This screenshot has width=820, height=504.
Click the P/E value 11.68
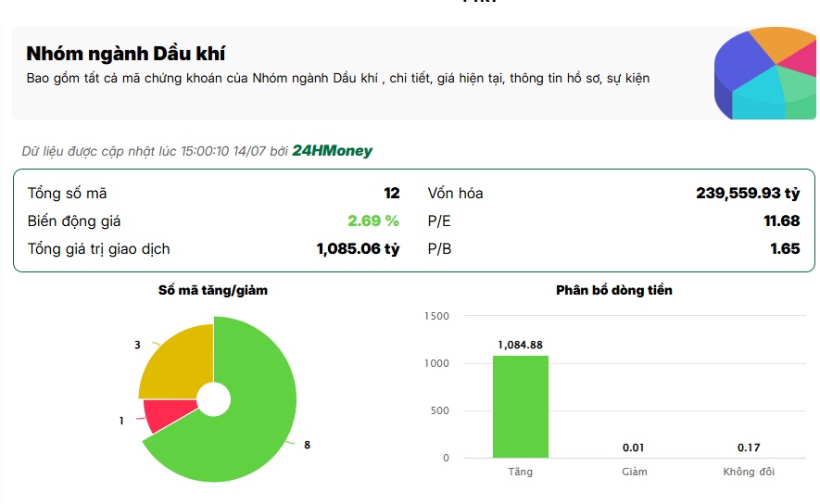pyautogui.click(x=782, y=221)
